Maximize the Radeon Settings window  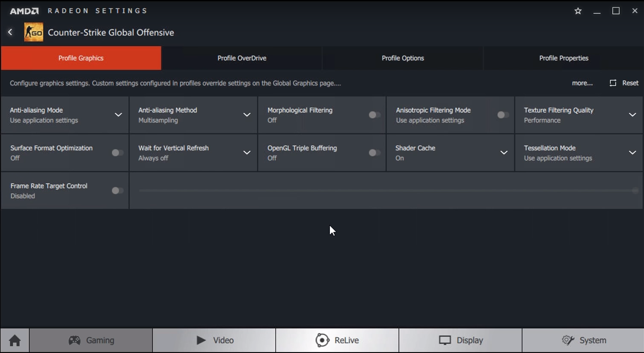click(616, 11)
